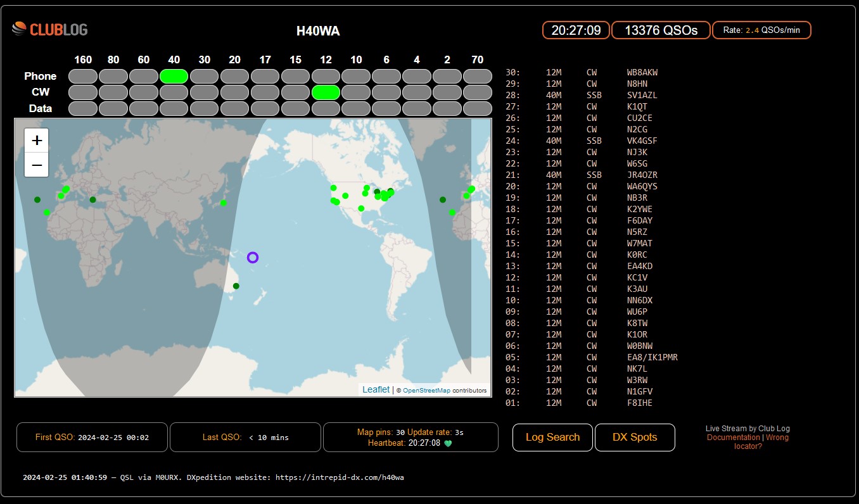
Task: Open the OpenStreetMap attribution link
Action: click(426, 391)
